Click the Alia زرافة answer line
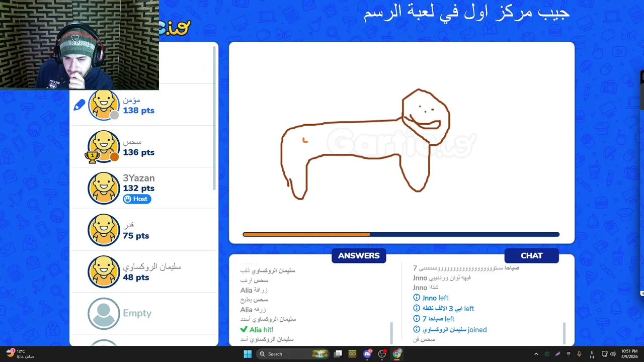The height and width of the screenshot is (362, 644). click(x=254, y=290)
